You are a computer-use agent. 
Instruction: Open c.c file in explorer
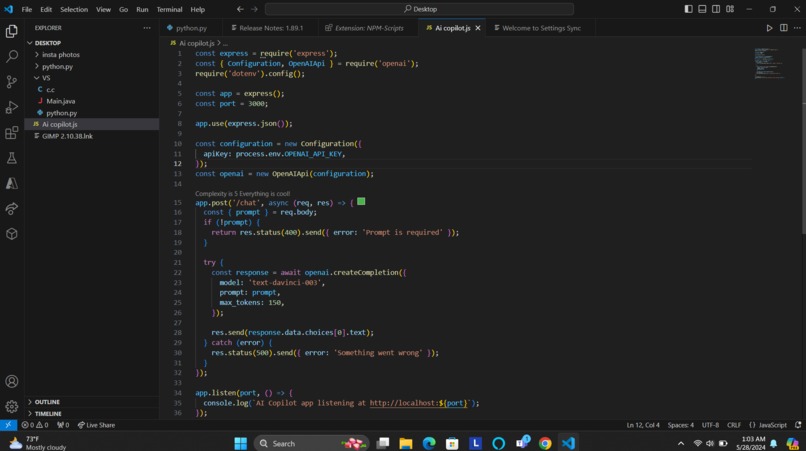(x=92, y=89)
